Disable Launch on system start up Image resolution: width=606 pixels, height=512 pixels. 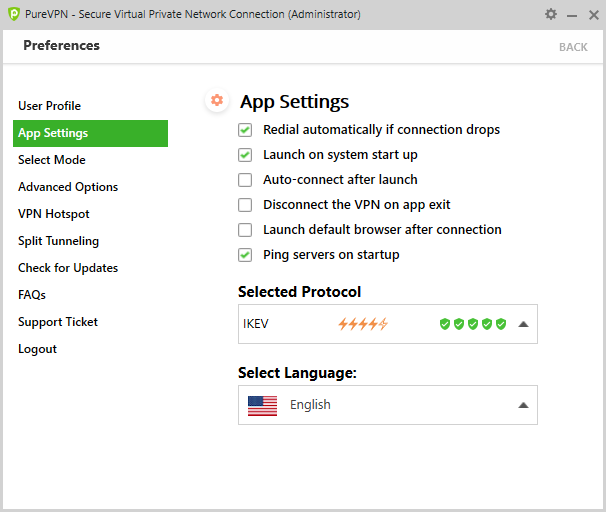click(x=245, y=155)
